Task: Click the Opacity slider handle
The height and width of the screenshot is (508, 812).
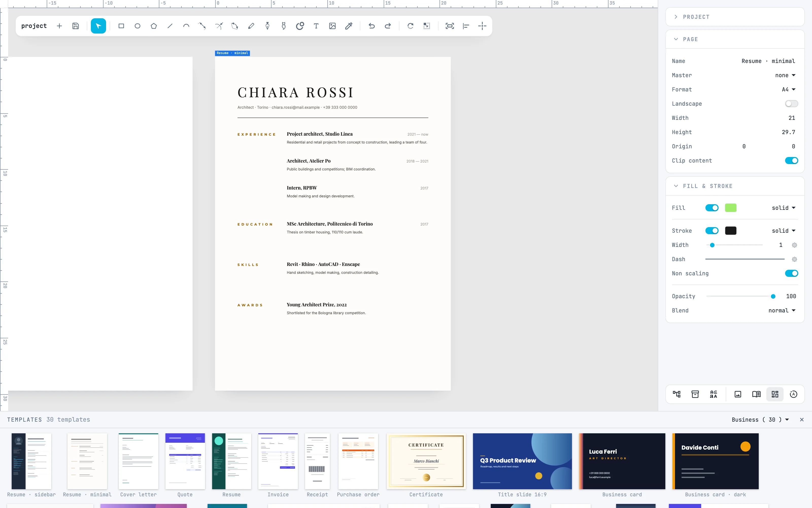Action: 773,296
